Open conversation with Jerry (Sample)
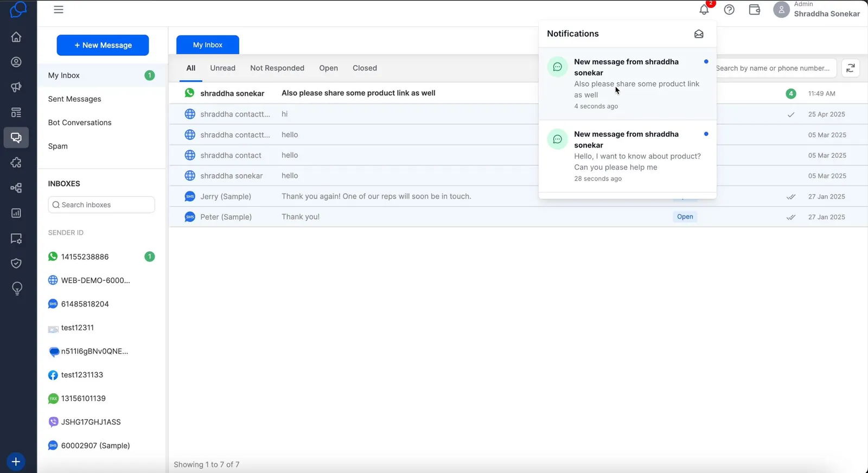 tap(518, 196)
